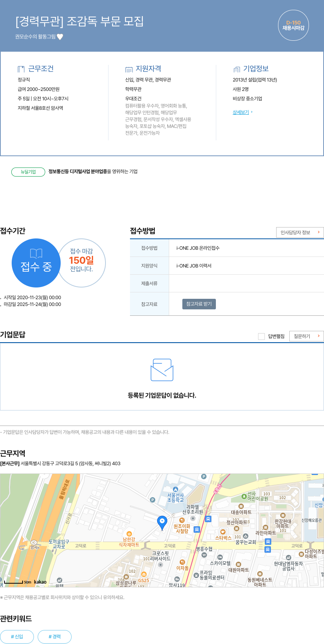Viewport: 324px width, 644px height.
Task: Click the blue location pin on map
Action: tap(162, 523)
